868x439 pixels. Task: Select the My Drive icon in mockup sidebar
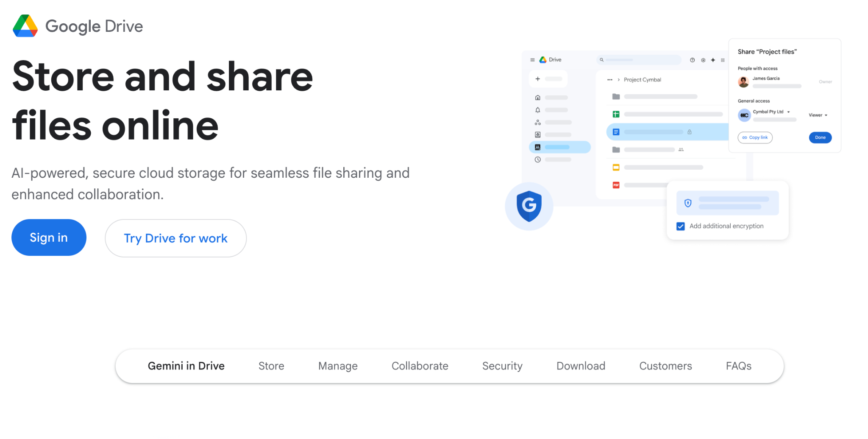538,134
